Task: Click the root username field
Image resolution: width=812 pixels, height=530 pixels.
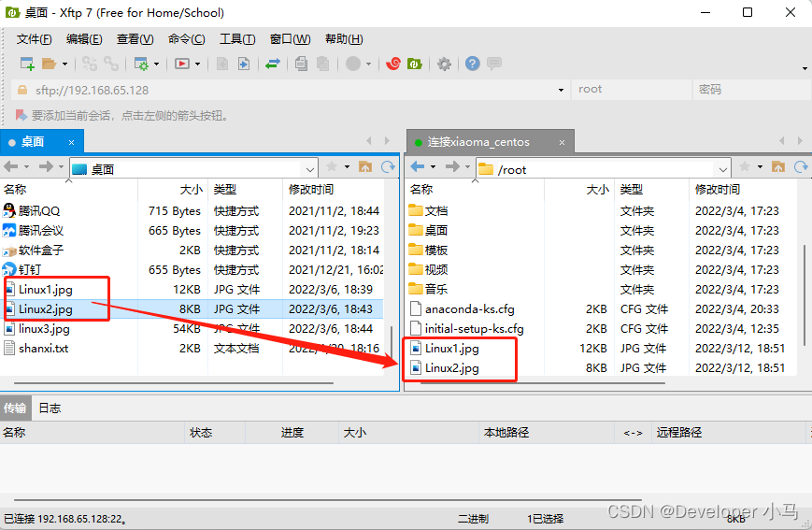Action: pos(632,90)
